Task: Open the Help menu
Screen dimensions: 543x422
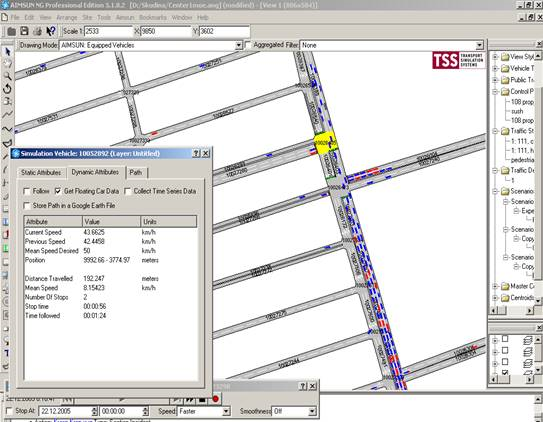Action: 203,17
